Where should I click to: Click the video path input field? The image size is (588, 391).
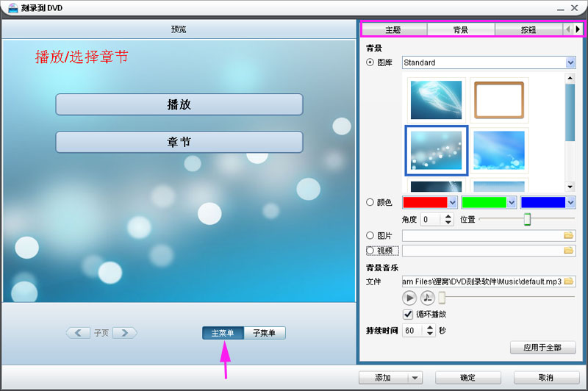483,250
